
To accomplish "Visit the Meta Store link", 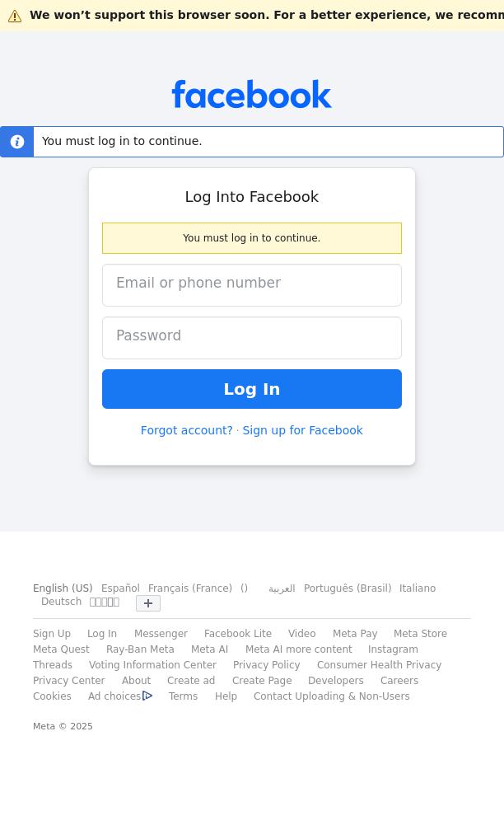I will click(x=420, y=634).
